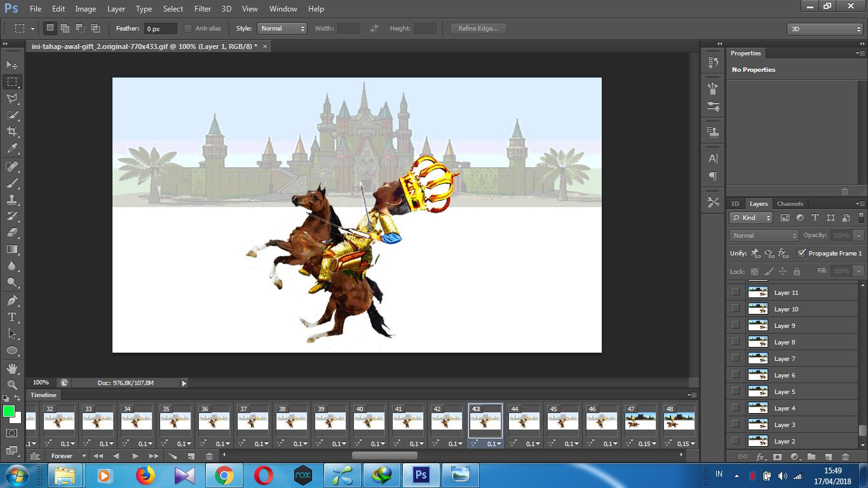
Task: Select the Polygonal Lasso tool
Action: click(12, 98)
